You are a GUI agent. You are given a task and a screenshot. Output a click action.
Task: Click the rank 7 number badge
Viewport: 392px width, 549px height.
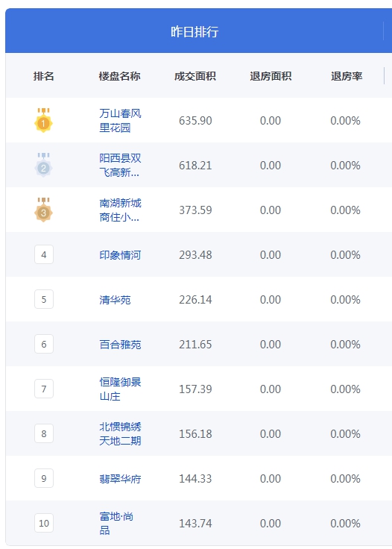coord(44,389)
